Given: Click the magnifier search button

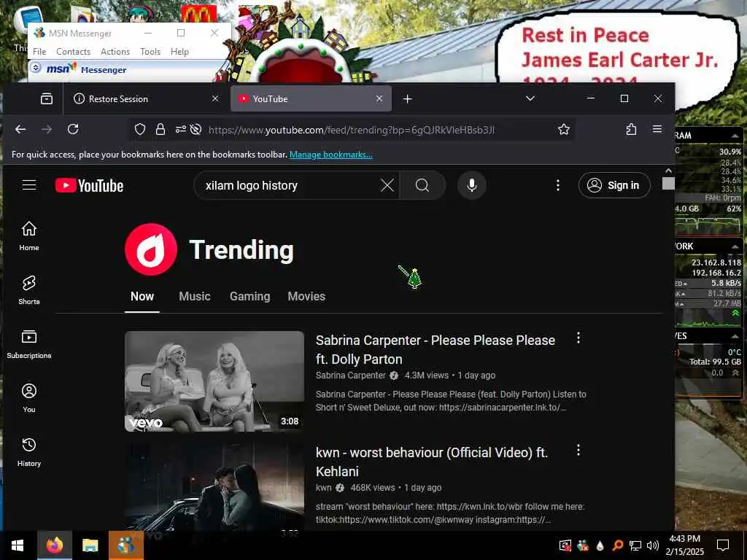Looking at the screenshot, I should coord(422,185).
